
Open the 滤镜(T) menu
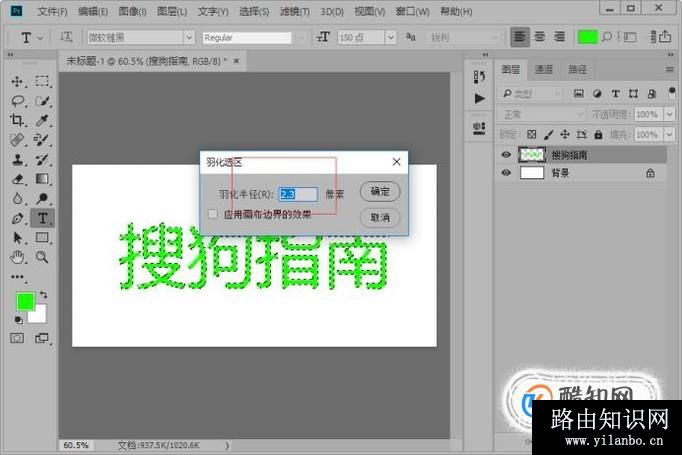pyautogui.click(x=295, y=12)
